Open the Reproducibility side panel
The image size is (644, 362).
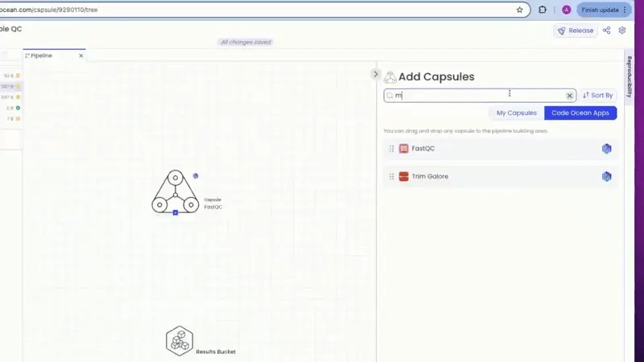click(629, 76)
